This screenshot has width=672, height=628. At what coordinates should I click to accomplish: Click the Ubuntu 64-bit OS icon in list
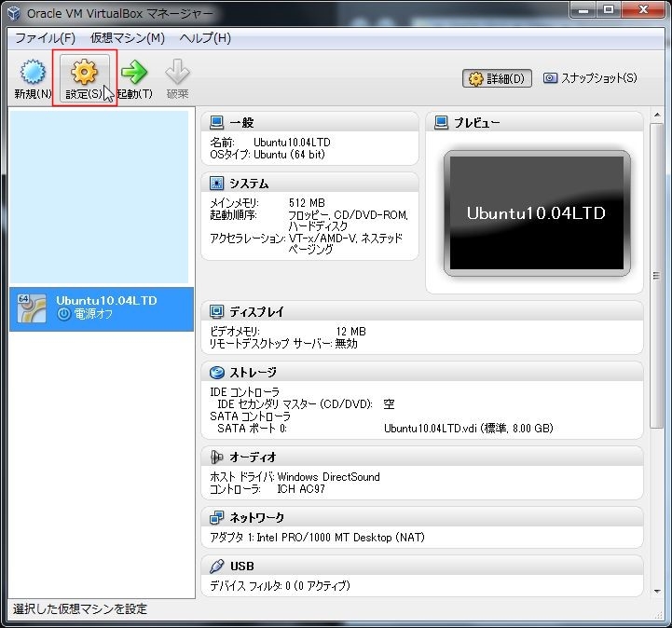pos(32,308)
